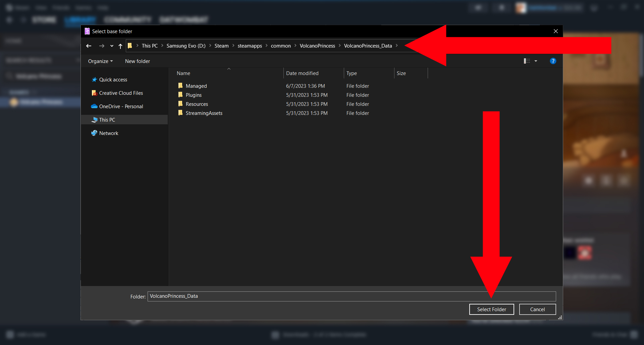Create a New folder
Viewport: 644px width, 345px height.
(x=138, y=61)
